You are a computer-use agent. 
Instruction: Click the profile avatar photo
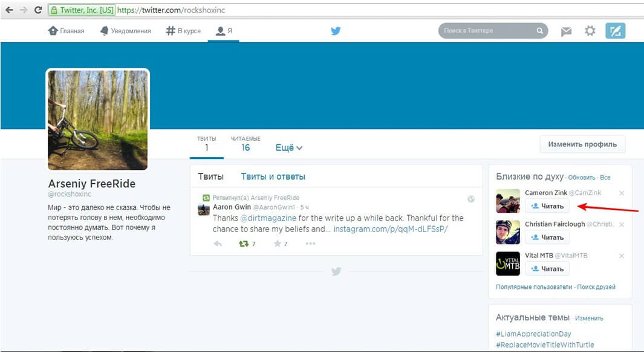coord(98,120)
